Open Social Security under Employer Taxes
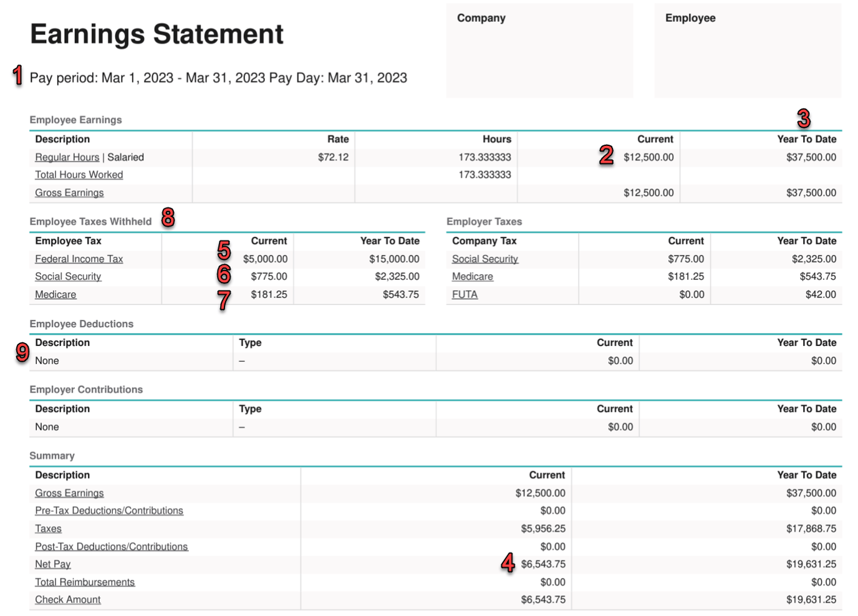858x616 pixels. pos(485,259)
